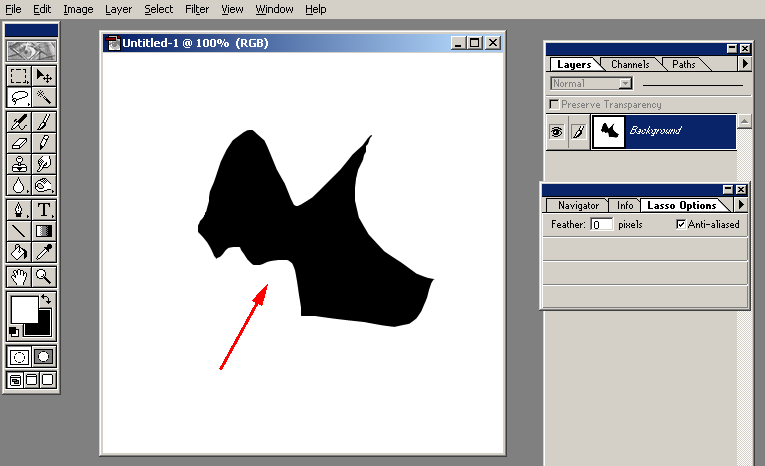Screen dimensions: 765x466
Task: Open the Help menu
Action: [x=316, y=9]
